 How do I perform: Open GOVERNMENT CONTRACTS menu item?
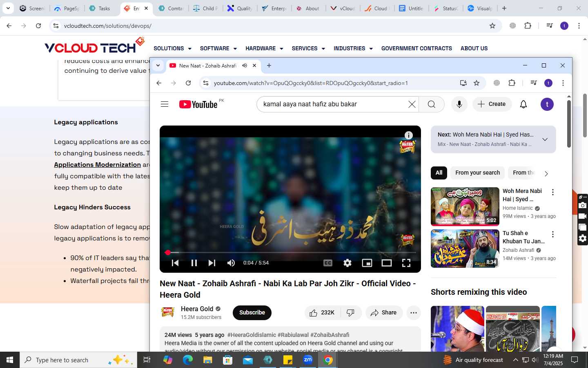416,48
